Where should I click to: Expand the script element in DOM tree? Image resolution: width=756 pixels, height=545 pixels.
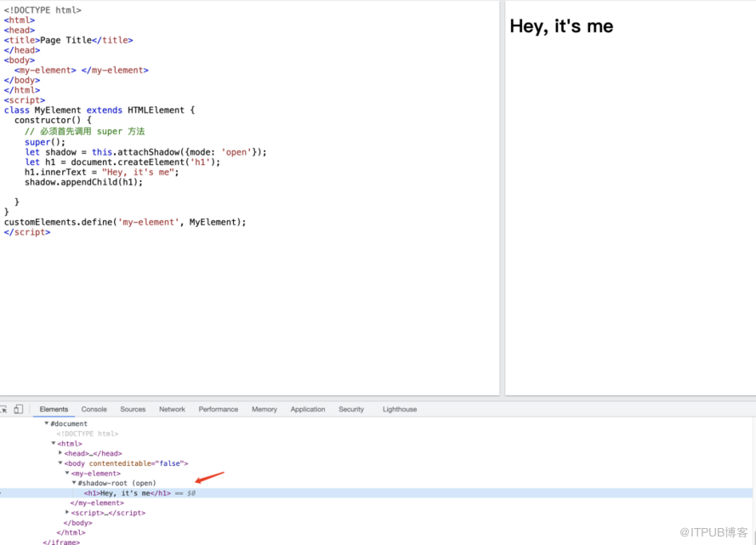click(67, 513)
